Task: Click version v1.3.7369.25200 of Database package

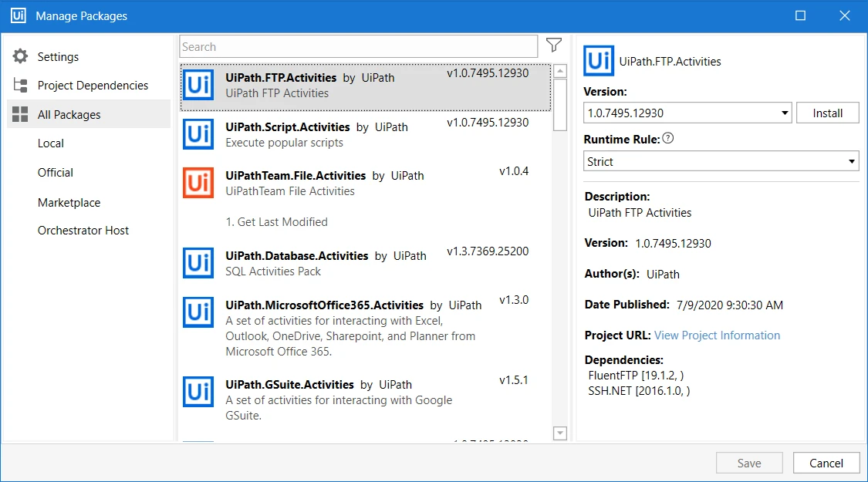Action: (x=488, y=251)
